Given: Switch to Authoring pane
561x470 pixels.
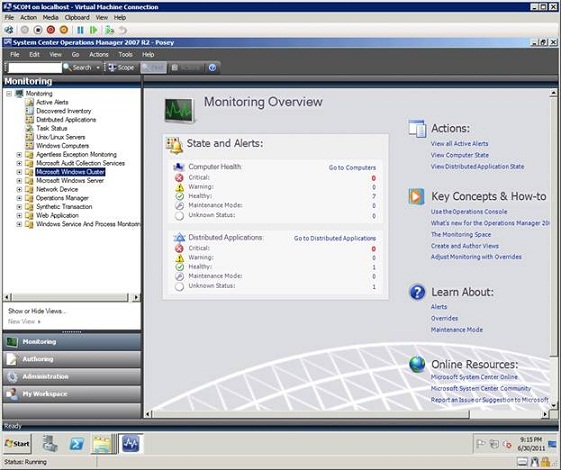Looking at the screenshot, I should point(72,359).
